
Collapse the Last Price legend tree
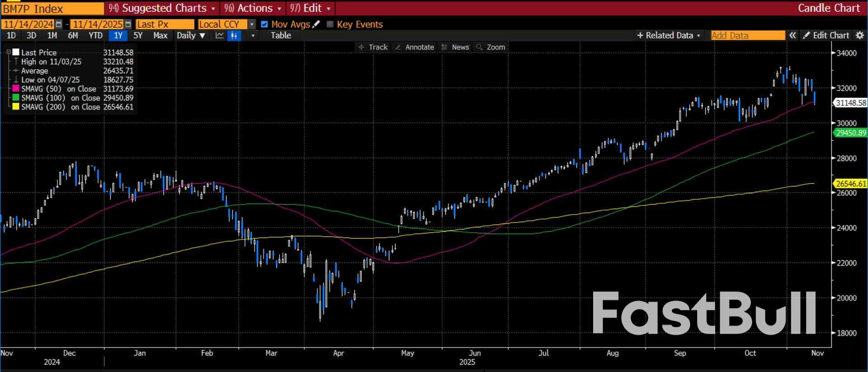(9, 52)
